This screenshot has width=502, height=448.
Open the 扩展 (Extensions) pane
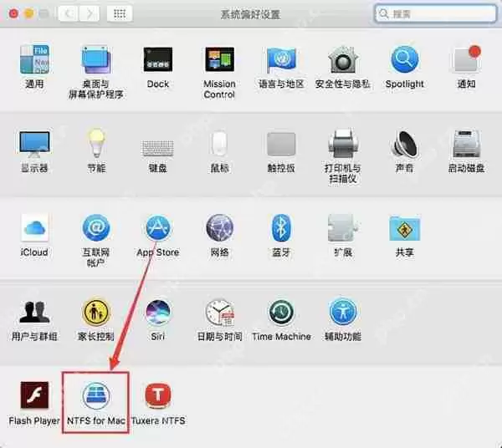pyautogui.click(x=342, y=228)
